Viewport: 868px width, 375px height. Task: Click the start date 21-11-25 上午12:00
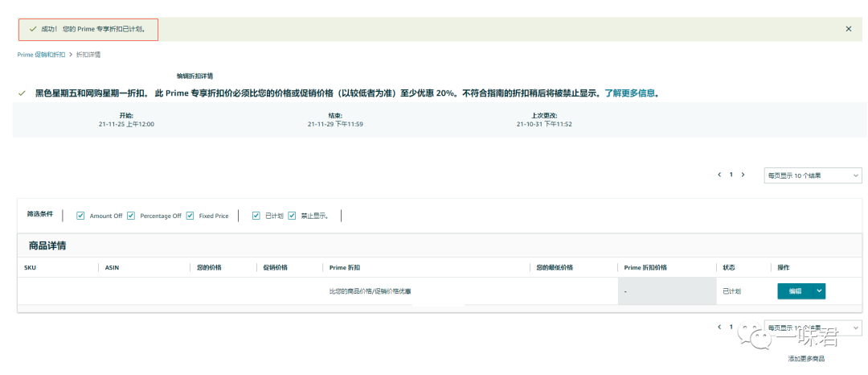[126, 124]
